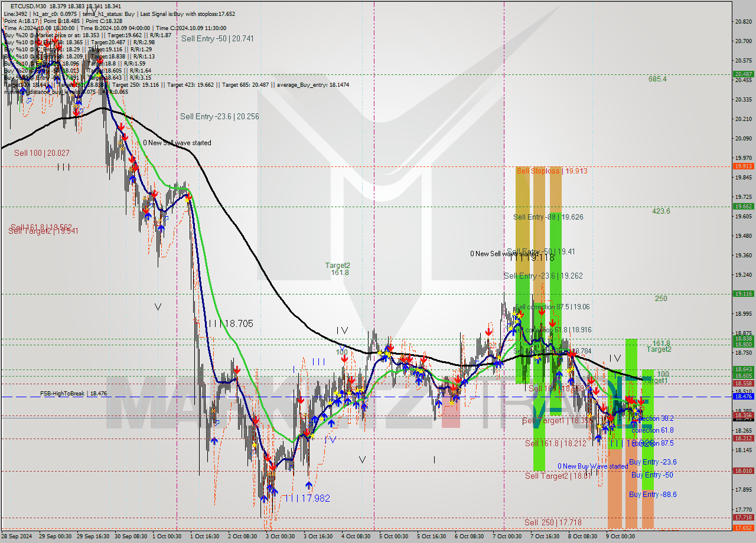Select the 'I I I 17.982' wave label
Screen dimensions: 756x543
coord(307,498)
